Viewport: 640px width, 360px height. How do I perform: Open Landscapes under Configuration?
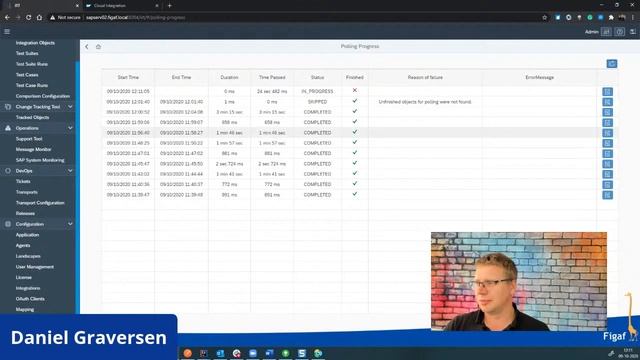[28, 256]
